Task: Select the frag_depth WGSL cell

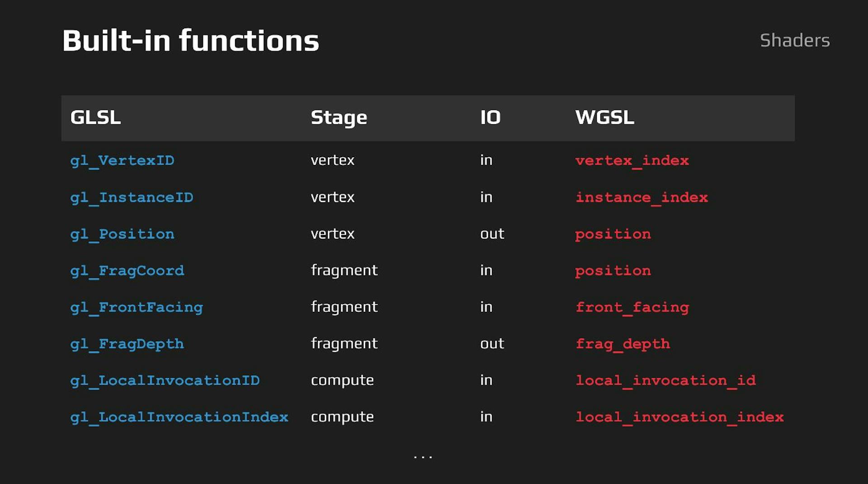Action: coord(623,343)
